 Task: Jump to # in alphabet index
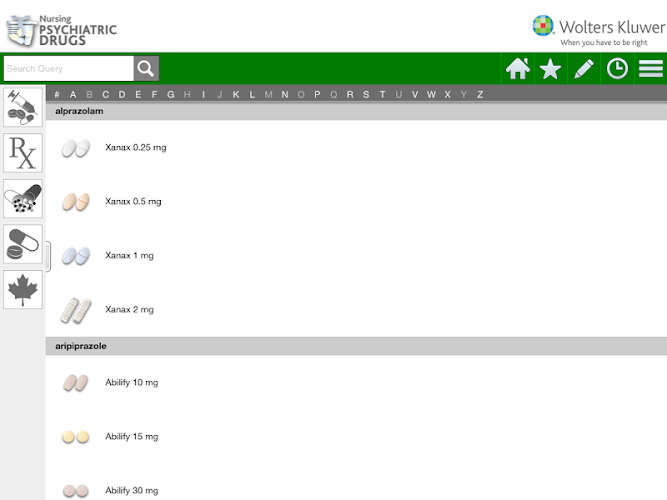57,94
